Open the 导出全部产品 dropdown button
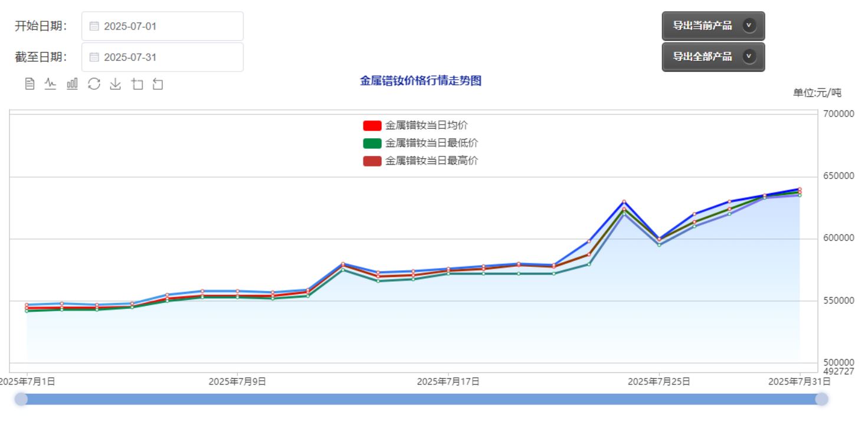Viewport: 868px width, 431px height. point(713,57)
